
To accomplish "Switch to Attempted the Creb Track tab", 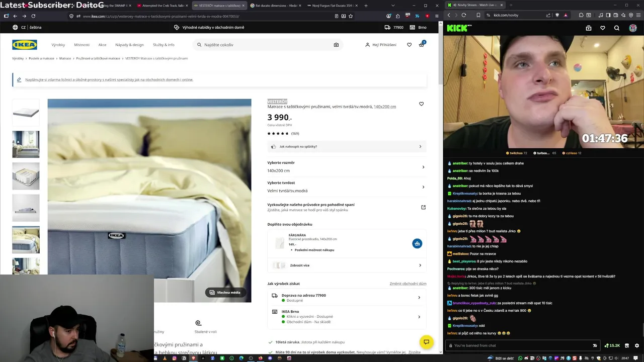I will tap(162, 6).
